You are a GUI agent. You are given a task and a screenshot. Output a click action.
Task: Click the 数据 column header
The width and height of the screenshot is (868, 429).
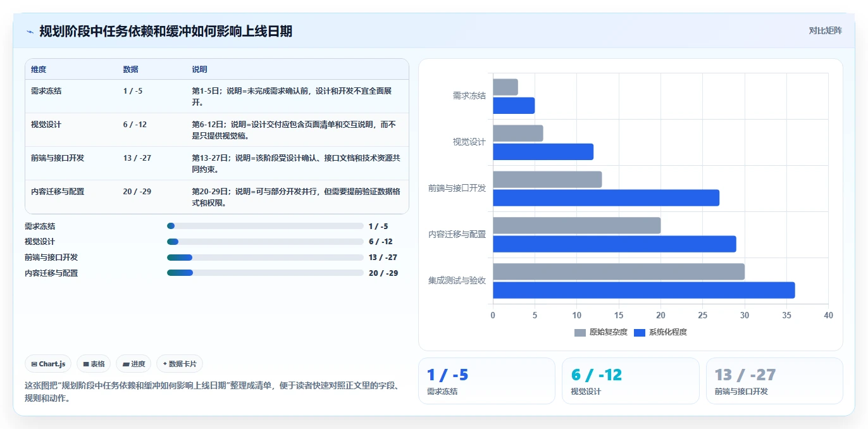130,70
